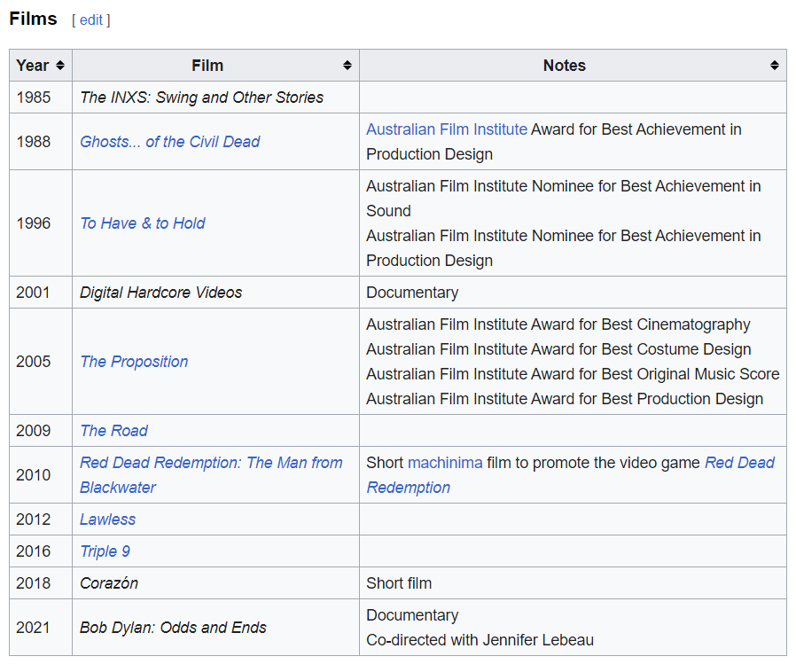
Task: Click the Best Costume Design award note
Action: (x=558, y=349)
